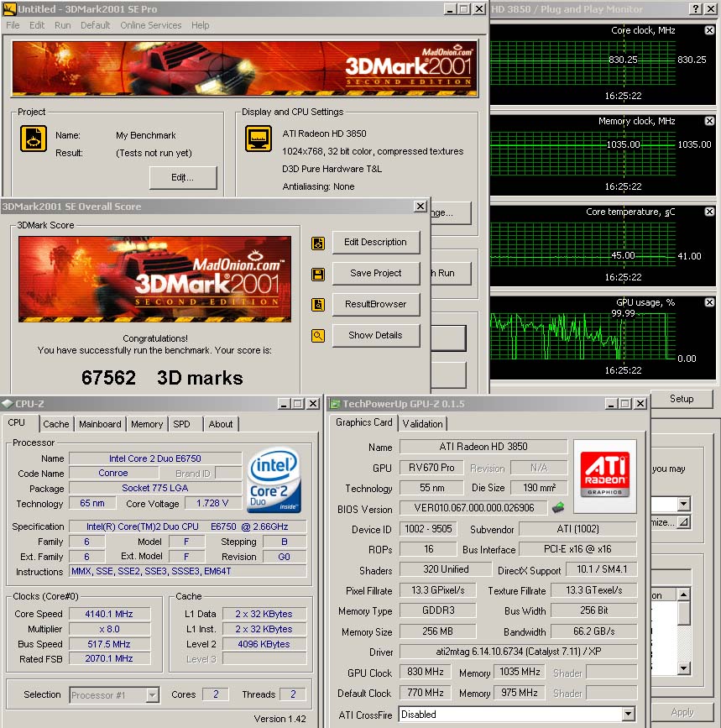
Task: Switch to CPU-Z Cache tab
Action: (55, 424)
